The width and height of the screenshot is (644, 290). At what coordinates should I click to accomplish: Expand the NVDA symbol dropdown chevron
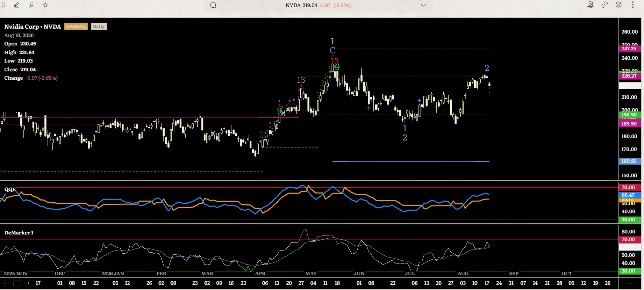[x=423, y=5]
